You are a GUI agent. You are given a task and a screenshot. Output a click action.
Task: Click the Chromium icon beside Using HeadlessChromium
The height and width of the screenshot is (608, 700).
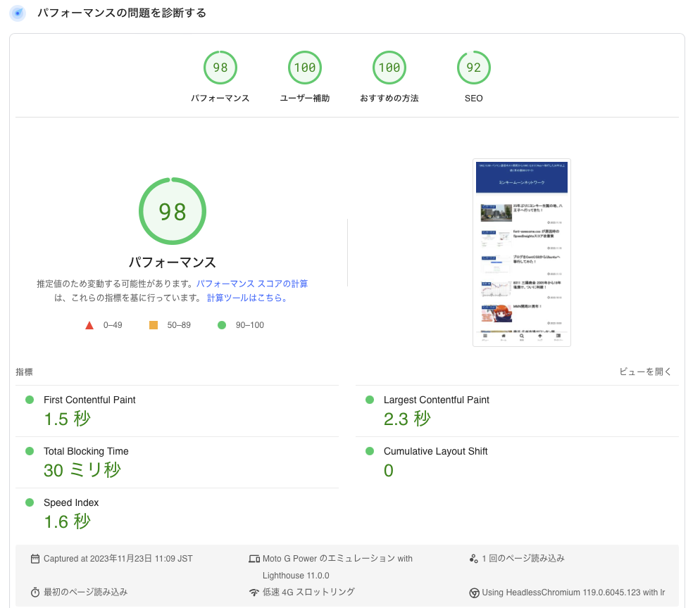point(475,593)
